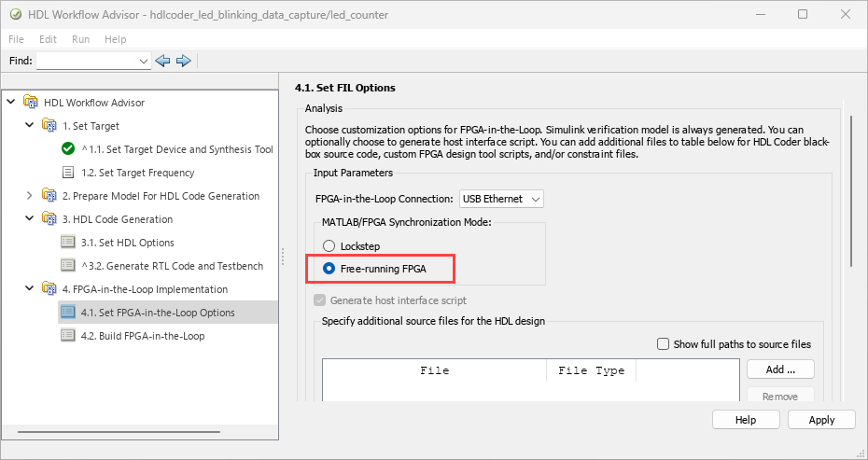Click the Add ... button
Viewport: 868px width, 460px height.
tap(780, 369)
